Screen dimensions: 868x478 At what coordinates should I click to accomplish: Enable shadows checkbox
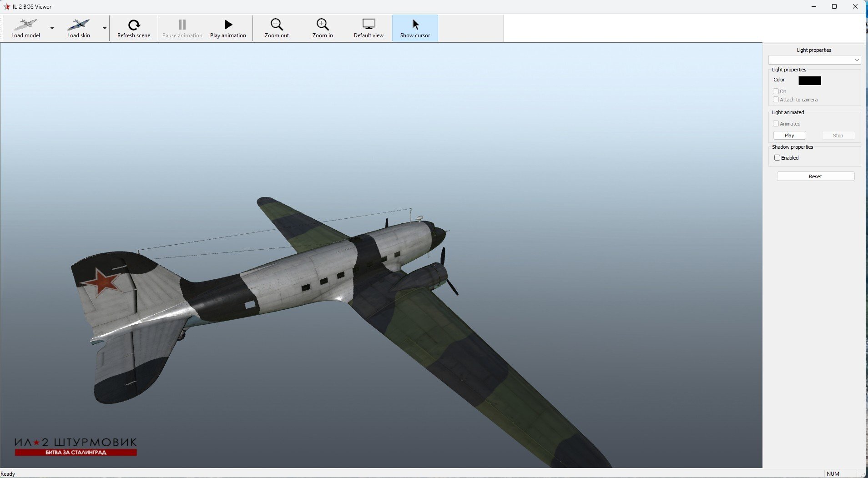point(777,158)
